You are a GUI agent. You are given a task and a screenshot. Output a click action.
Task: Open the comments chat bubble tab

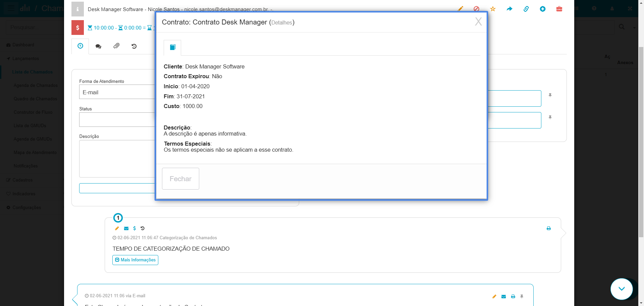pyautogui.click(x=98, y=46)
